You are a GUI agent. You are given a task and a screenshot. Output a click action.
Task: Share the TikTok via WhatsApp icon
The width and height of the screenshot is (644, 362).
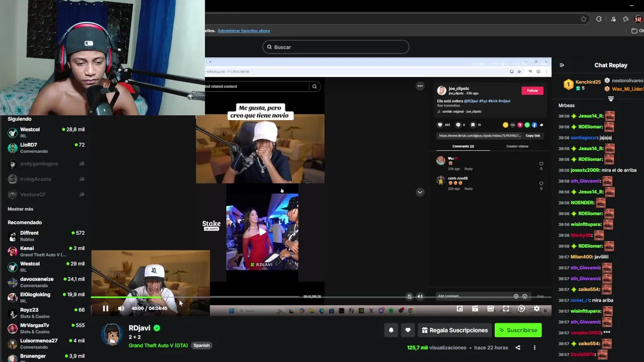(527, 125)
